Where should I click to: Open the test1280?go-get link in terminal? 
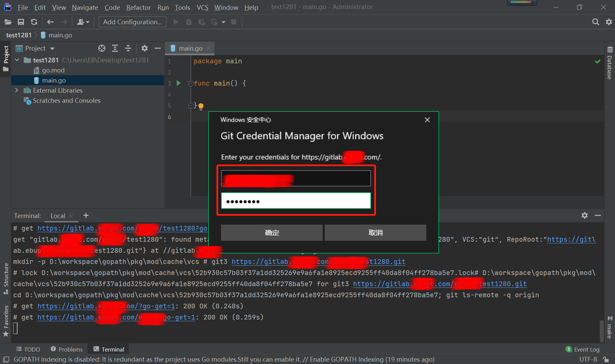point(122,228)
